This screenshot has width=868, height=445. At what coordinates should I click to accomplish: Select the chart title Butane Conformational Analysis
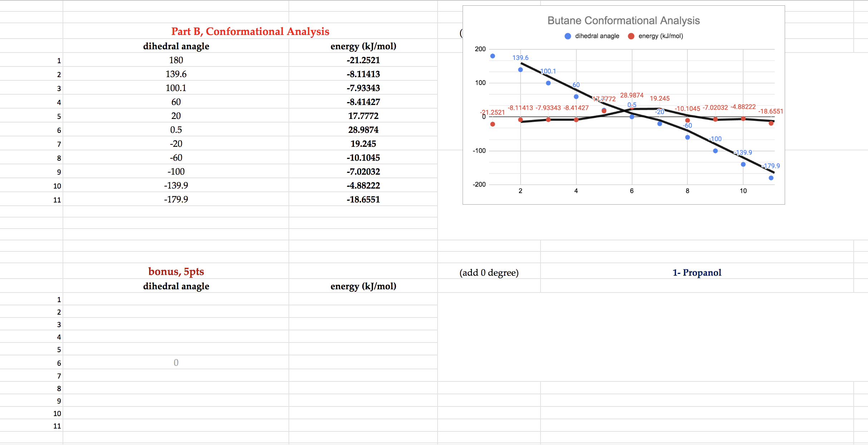click(623, 21)
